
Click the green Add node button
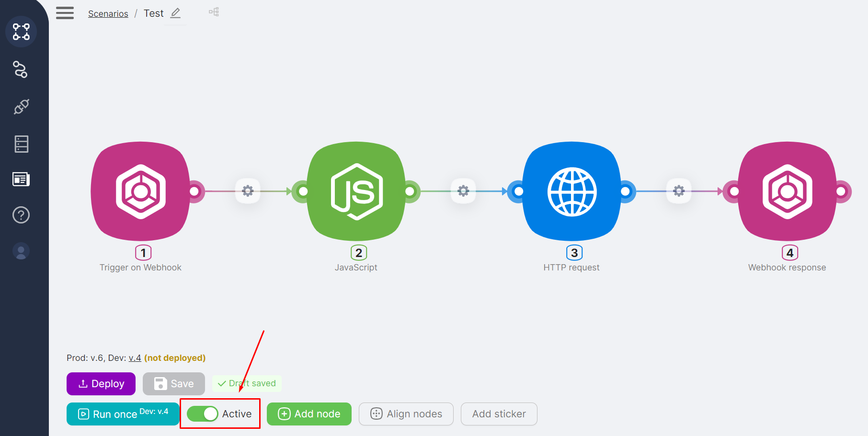309,414
